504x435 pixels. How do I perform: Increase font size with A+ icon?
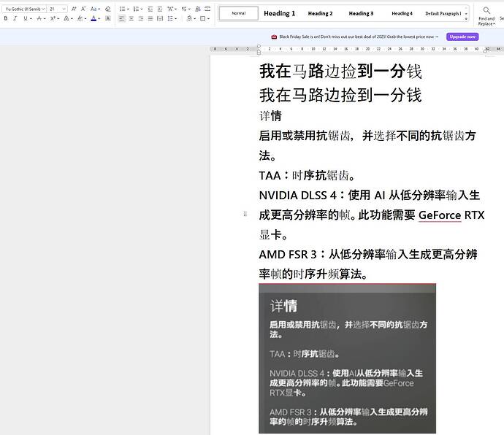[74, 9]
